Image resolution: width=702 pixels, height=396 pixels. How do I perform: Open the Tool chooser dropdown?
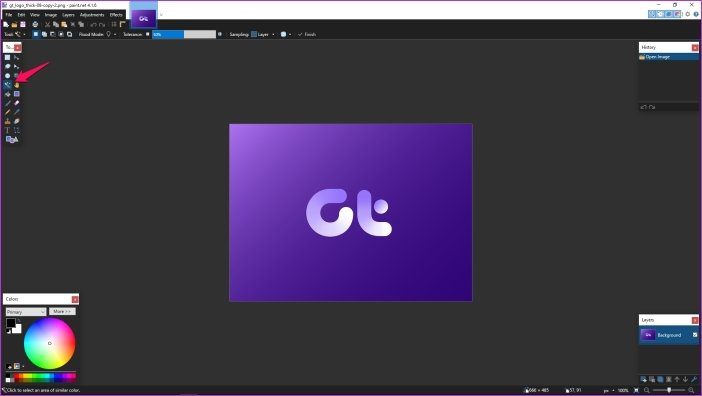pos(19,34)
